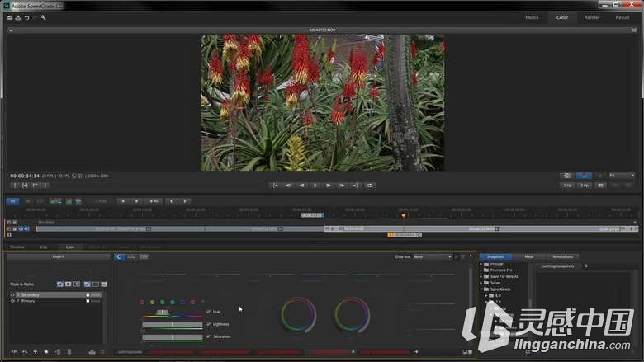Select the red hue range preset dot
Image resolution: width=644 pixels, height=362 pixels.
(142, 302)
